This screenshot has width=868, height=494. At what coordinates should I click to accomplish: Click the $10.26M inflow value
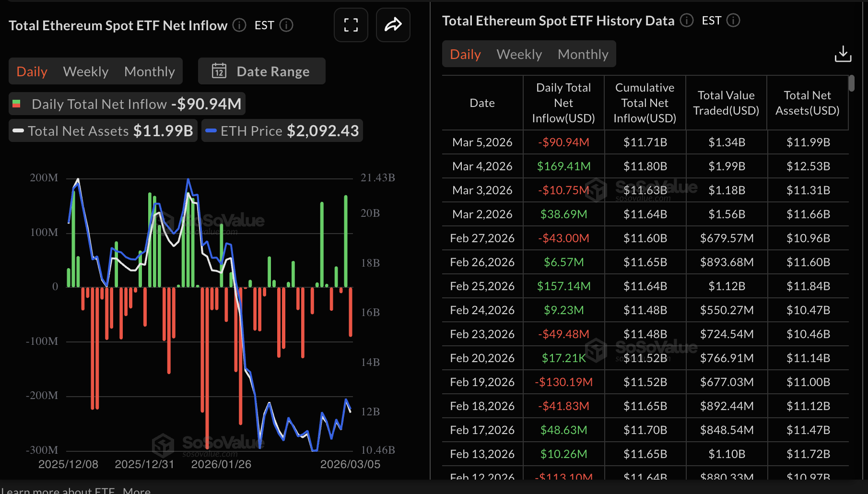[x=563, y=454]
